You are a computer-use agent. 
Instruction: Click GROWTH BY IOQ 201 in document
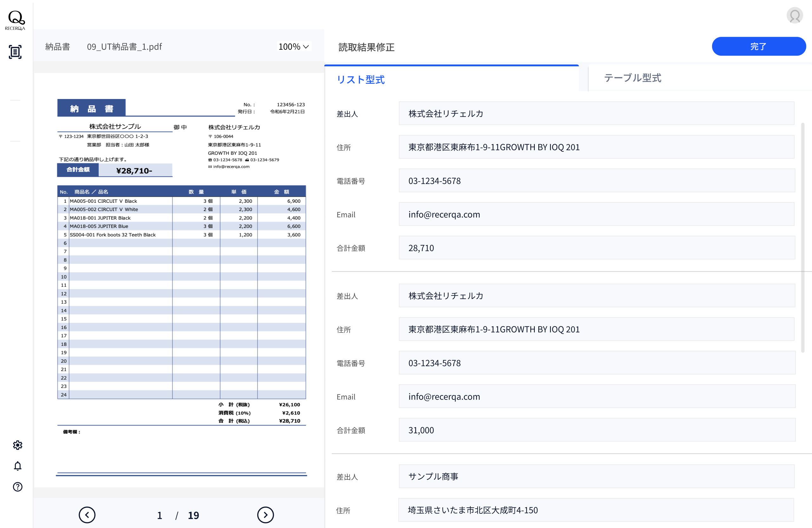(x=232, y=153)
